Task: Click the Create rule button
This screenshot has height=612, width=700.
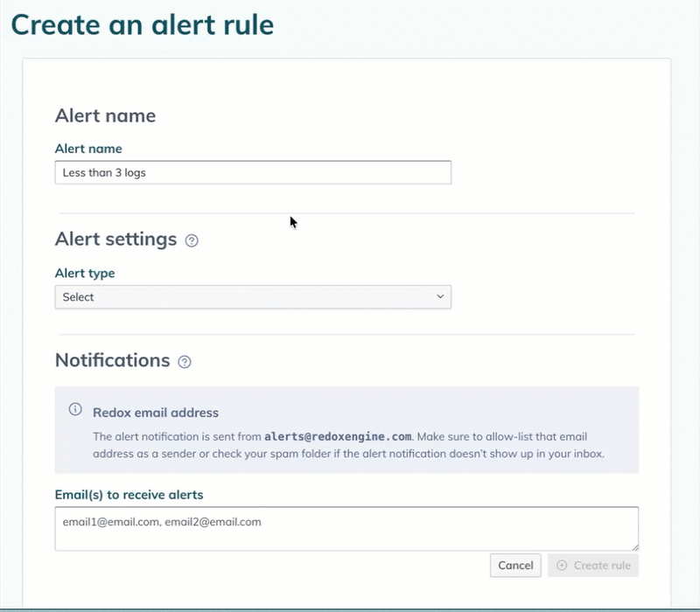Action: (593, 566)
